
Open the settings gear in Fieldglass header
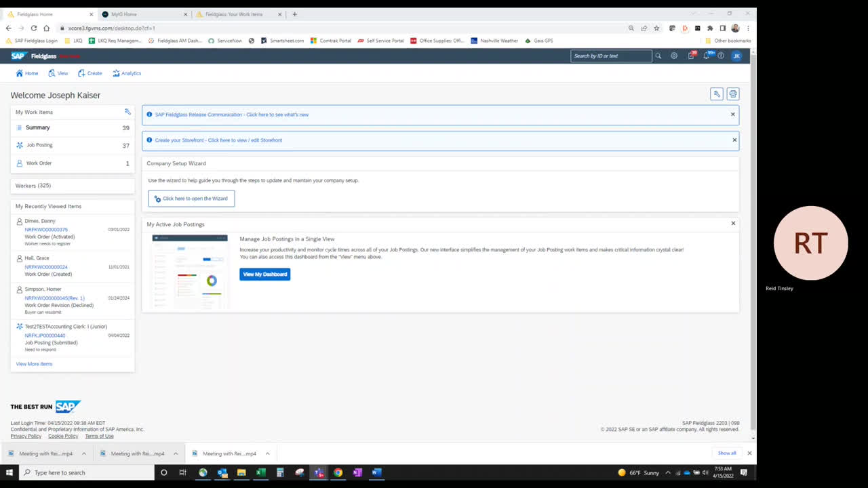[x=674, y=56]
